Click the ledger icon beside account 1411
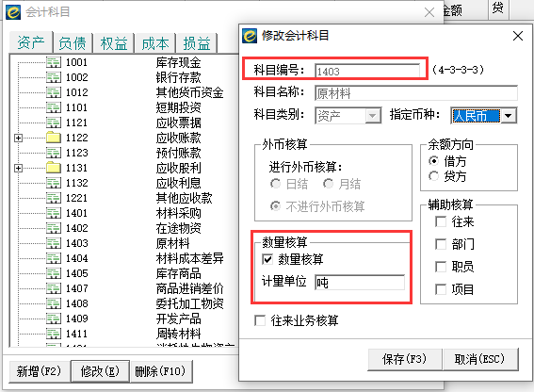Viewport: 534px width, 392px height. pyautogui.click(x=54, y=334)
